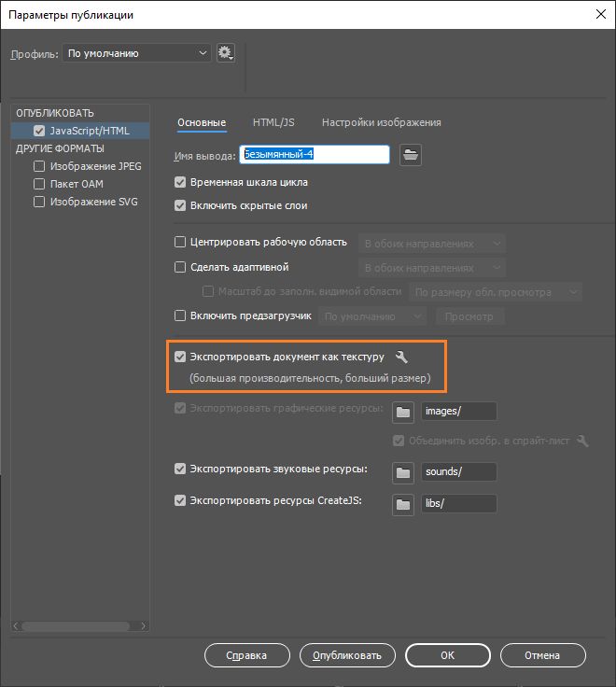The image size is (616, 687).
Task: Click the preloader Просмотр button
Action: coord(469,316)
